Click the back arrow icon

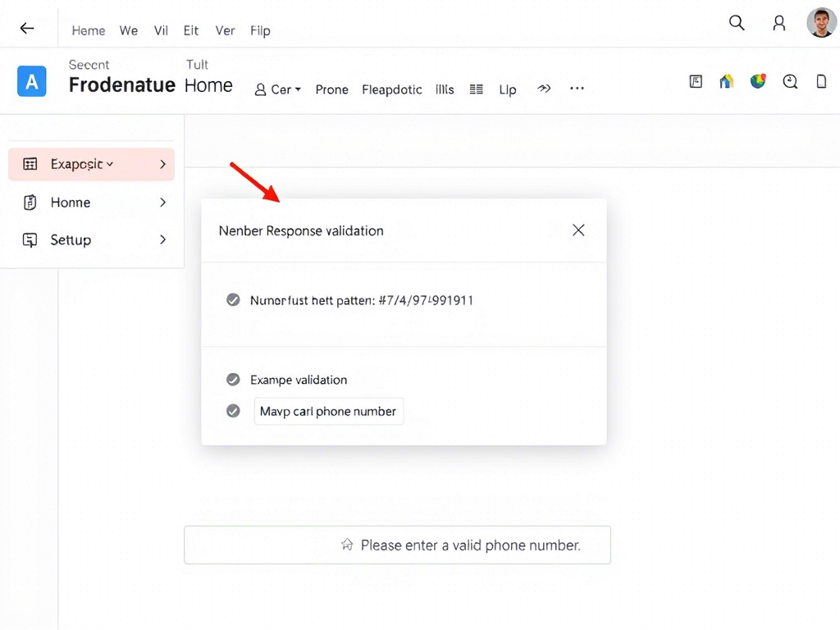click(x=27, y=29)
